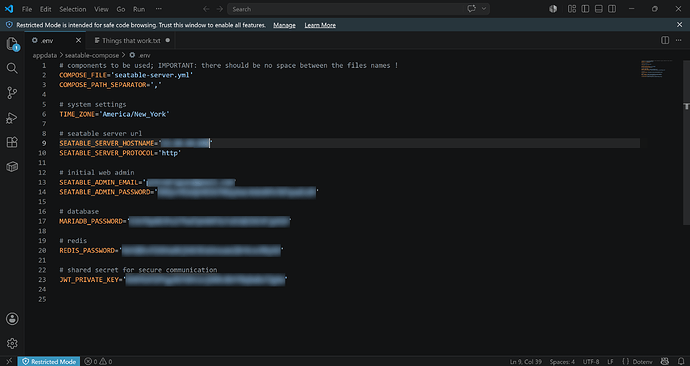Select the .env editor tab
This screenshot has width=690, height=366.
coord(55,40)
